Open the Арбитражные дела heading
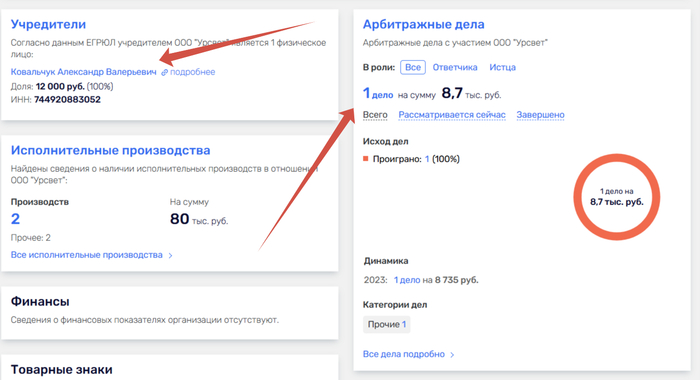This screenshot has width=700, height=380. coord(423,24)
